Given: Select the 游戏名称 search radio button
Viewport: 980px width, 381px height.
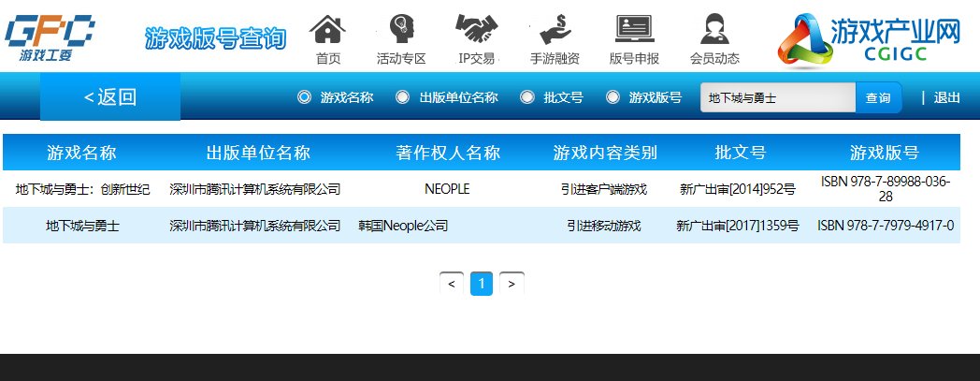Looking at the screenshot, I should pos(304,97).
